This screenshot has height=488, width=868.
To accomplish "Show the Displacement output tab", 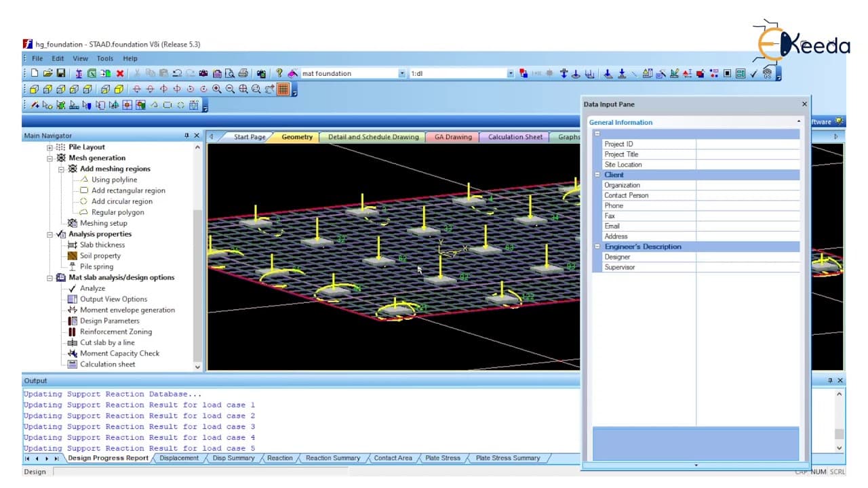I will coord(179,458).
